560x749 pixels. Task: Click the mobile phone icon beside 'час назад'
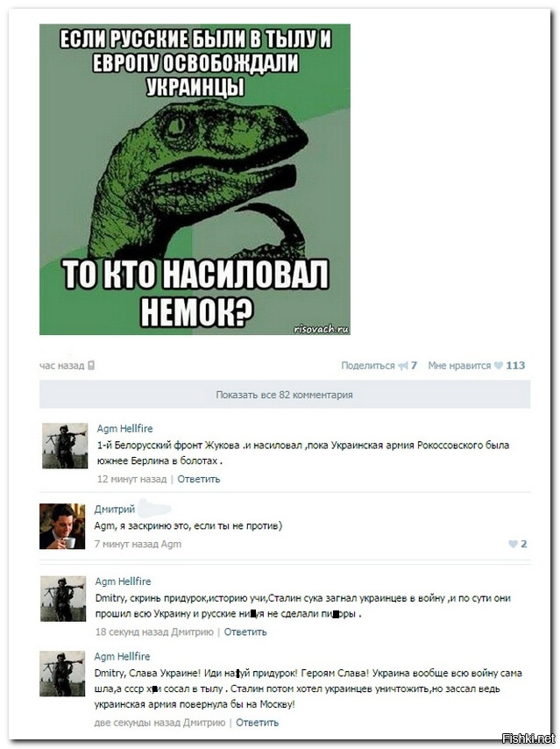tap(91, 366)
